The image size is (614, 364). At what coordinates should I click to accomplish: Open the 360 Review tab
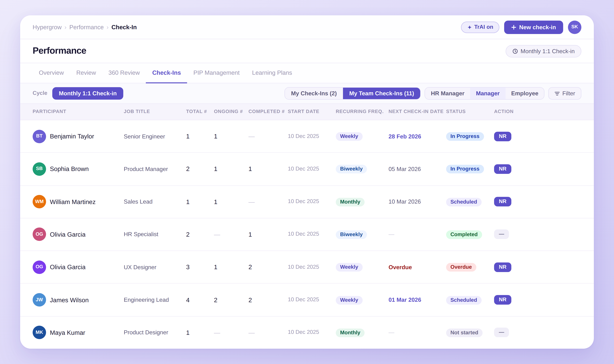click(x=124, y=73)
